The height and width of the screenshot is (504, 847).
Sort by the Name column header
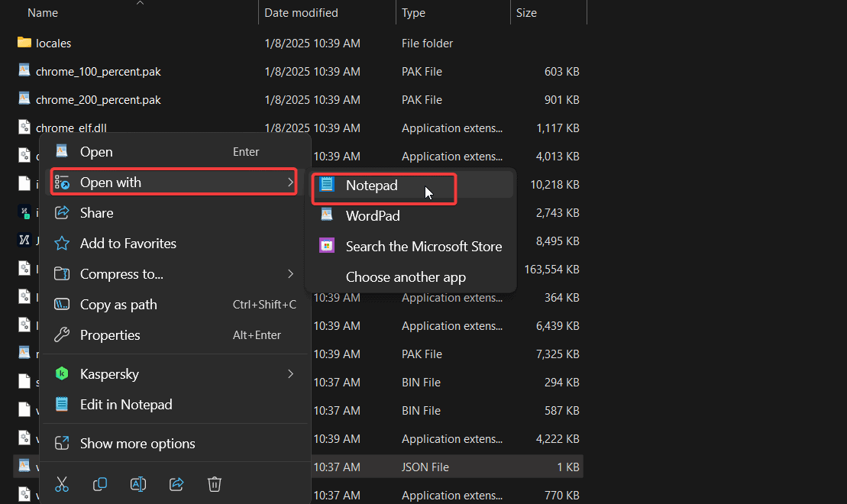pyautogui.click(x=43, y=12)
